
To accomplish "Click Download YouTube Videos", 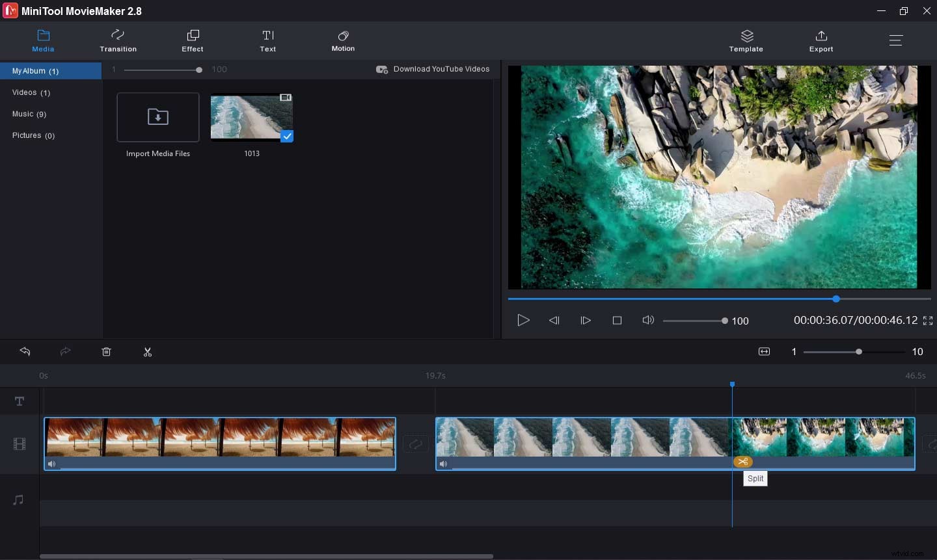I will coord(433,69).
